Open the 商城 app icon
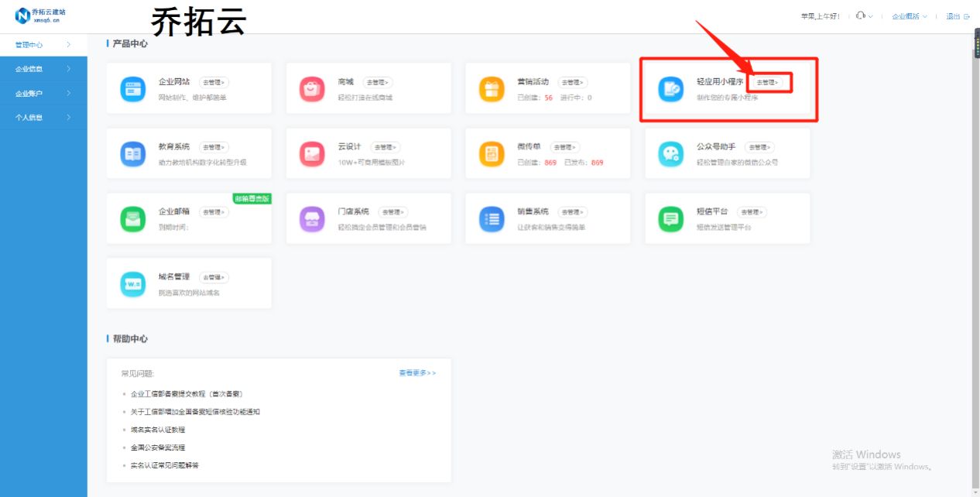This screenshot has height=497, width=980. point(312,87)
